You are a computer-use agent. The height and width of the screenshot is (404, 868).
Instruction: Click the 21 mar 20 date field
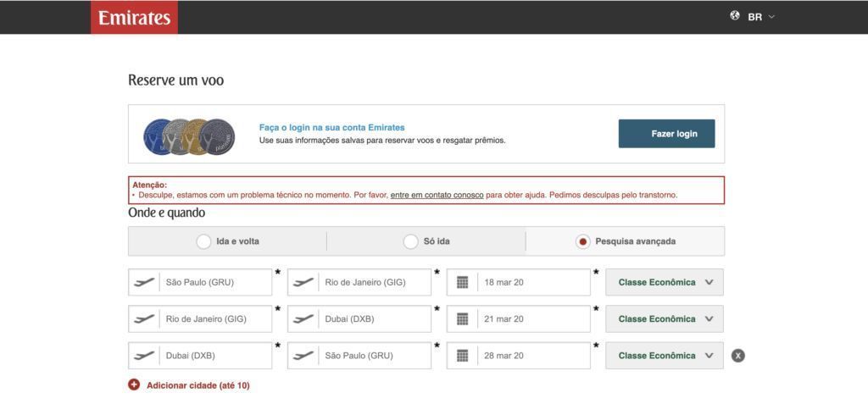[x=519, y=318]
